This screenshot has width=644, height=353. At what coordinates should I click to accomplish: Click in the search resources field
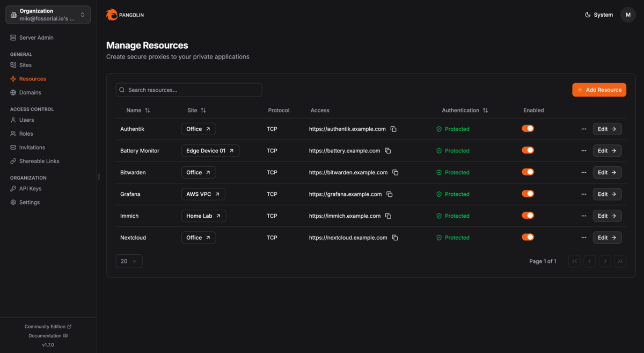point(188,90)
